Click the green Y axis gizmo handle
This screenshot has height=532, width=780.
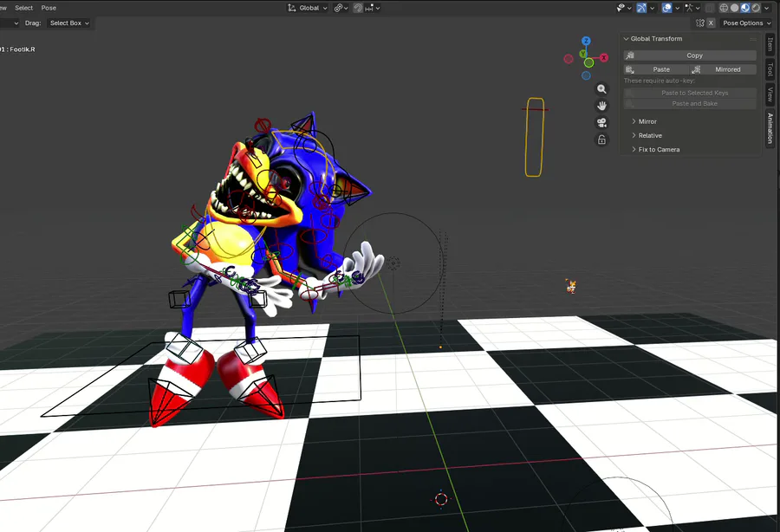(x=583, y=54)
